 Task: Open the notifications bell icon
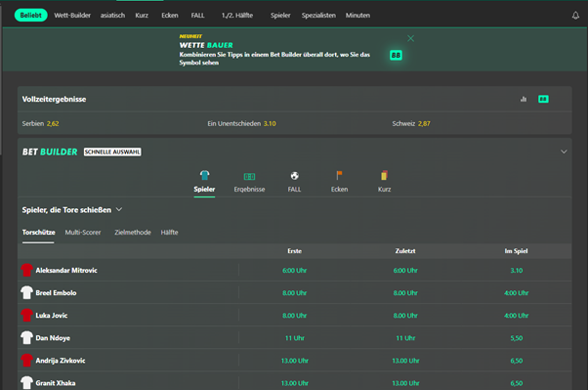tap(575, 16)
